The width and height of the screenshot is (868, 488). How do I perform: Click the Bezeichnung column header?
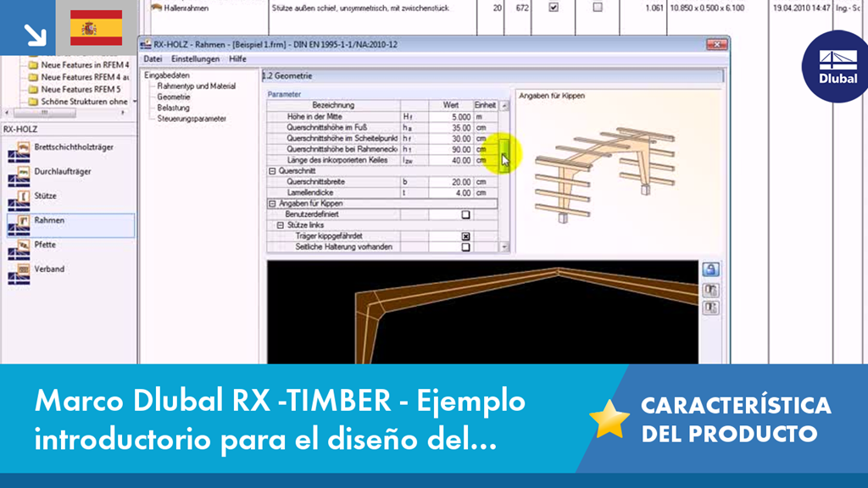[333, 105]
